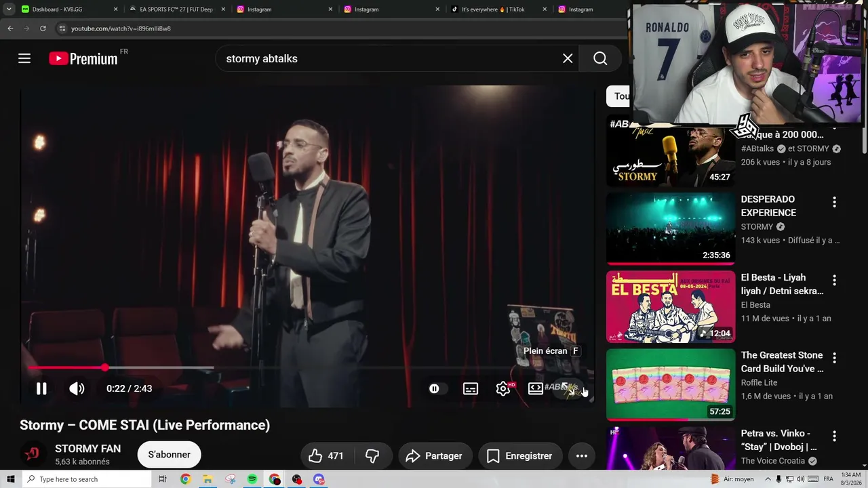Switch the player to theater mode
The height and width of the screenshot is (488, 868).
click(x=535, y=388)
